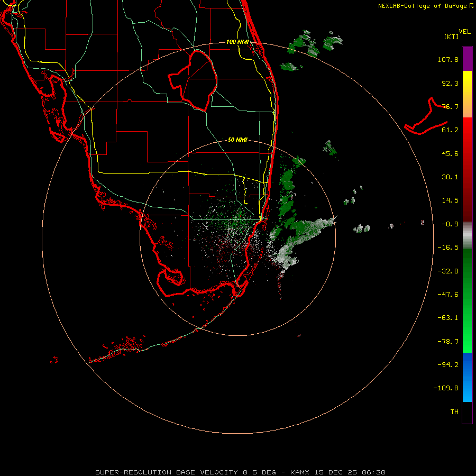Viewport: 476px width, 476px height.
Task: Click the Grand Bahama island outline
Action: [426, 116]
